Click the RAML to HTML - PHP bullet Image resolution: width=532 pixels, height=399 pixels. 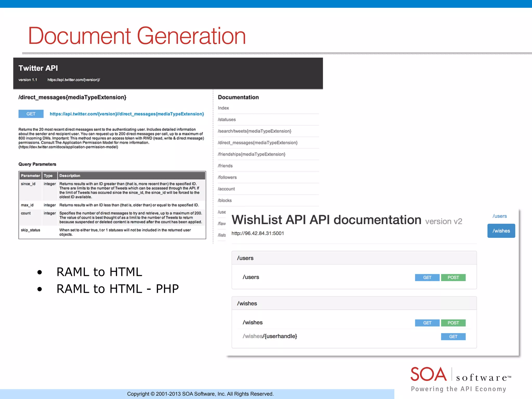click(x=118, y=289)
